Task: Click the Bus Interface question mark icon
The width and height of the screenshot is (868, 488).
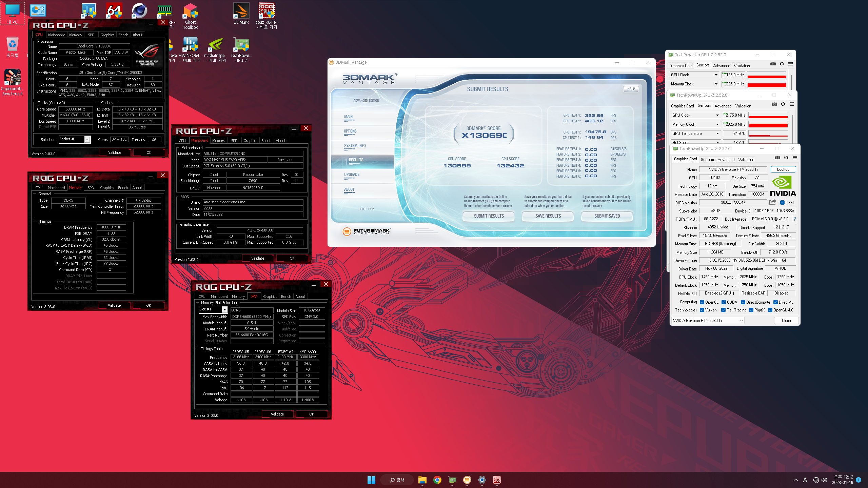Action: click(x=795, y=219)
